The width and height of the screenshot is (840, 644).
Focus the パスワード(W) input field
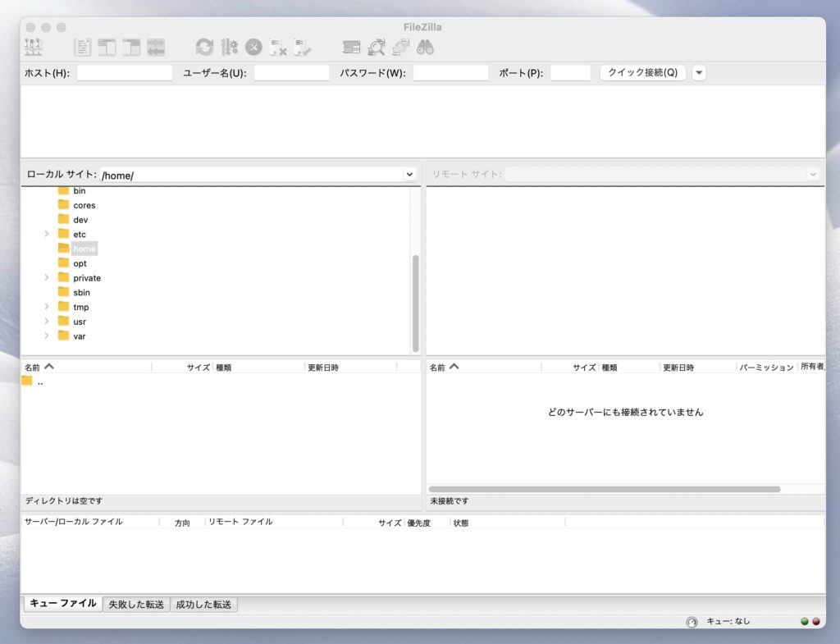(450, 73)
